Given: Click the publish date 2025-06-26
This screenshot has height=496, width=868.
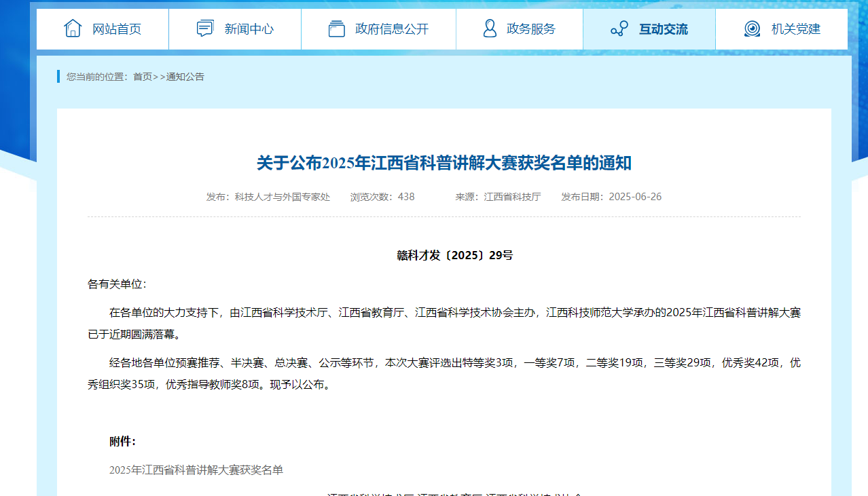Looking at the screenshot, I should [x=634, y=197].
